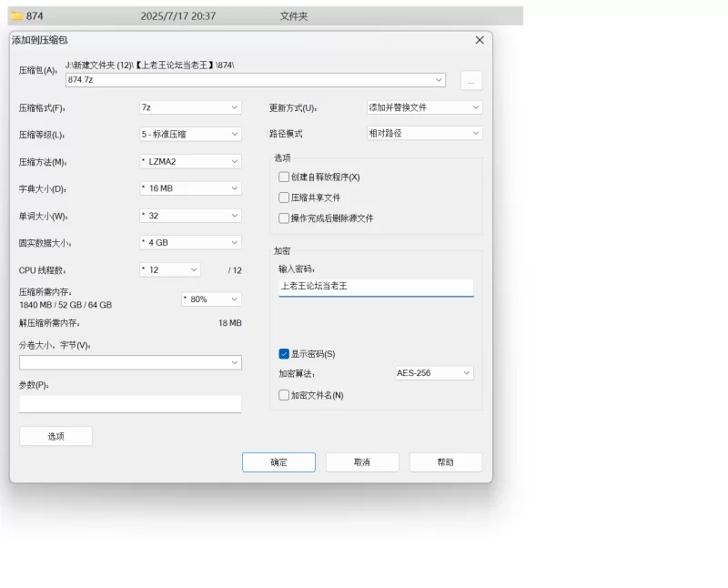Open the 单词大小 32 dropdown
The height and width of the screenshot is (588, 728).
[190, 216]
